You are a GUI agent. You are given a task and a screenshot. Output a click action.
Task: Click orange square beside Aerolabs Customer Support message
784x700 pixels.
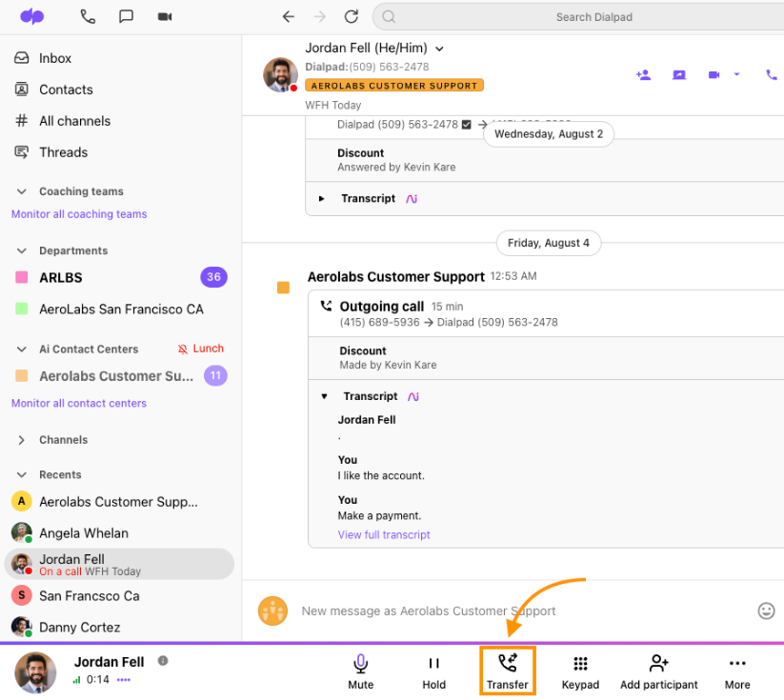coord(284,288)
